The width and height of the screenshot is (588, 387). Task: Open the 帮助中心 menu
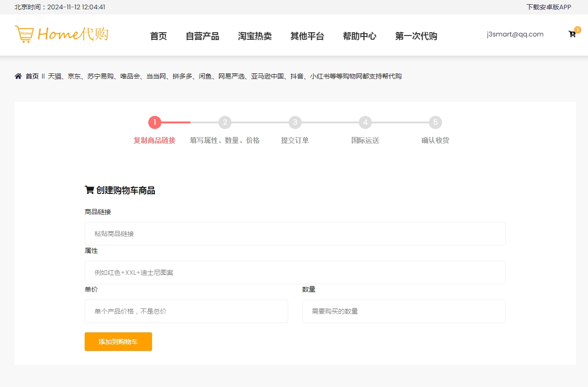[x=360, y=36]
